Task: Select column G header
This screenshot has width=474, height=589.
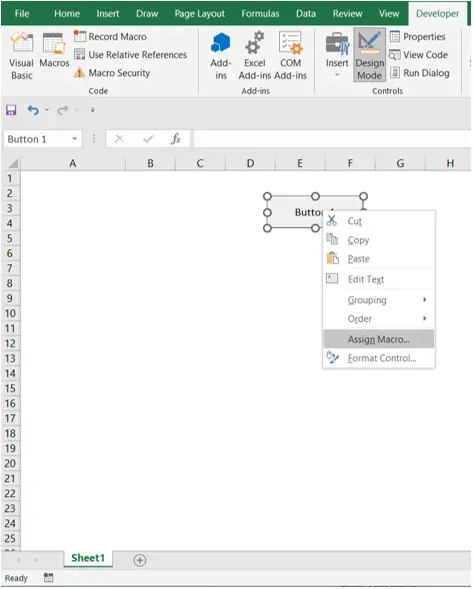Action: [400, 163]
